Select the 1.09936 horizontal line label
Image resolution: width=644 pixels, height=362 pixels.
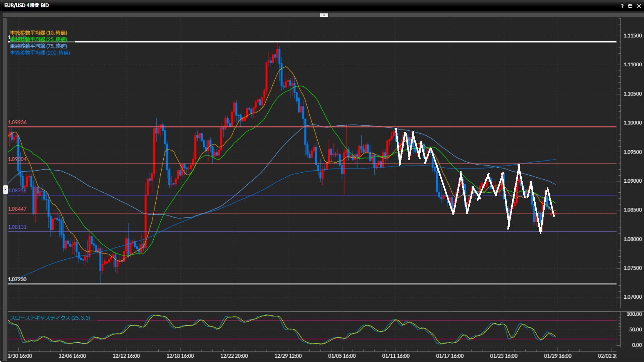[x=17, y=122]
